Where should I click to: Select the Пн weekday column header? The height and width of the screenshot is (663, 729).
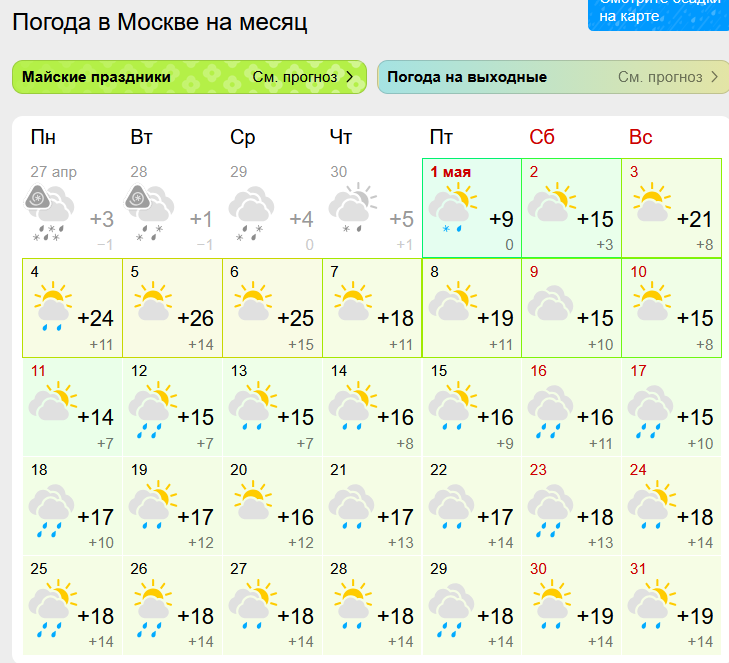tap(43, 137)
